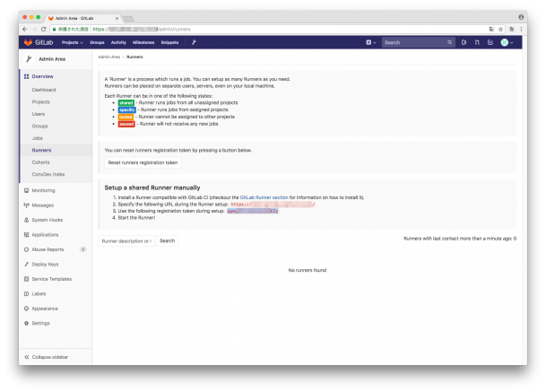
Task: Click the Labels icon in sidebar
Action: pos(27,293)
